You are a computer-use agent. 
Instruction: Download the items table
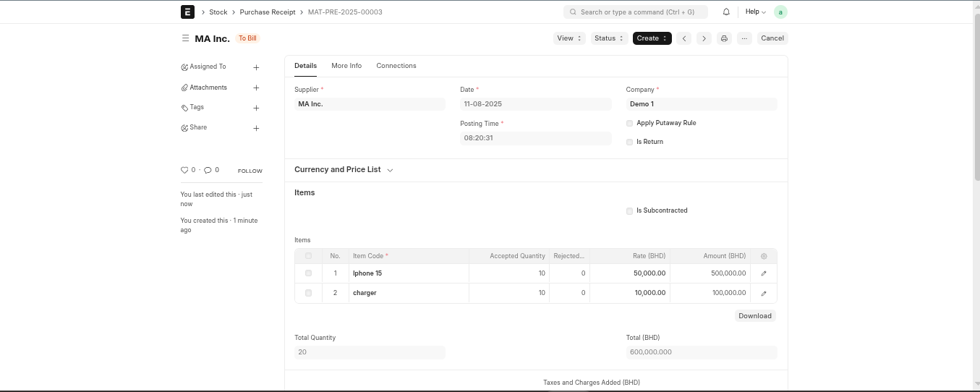pos(755,316)
